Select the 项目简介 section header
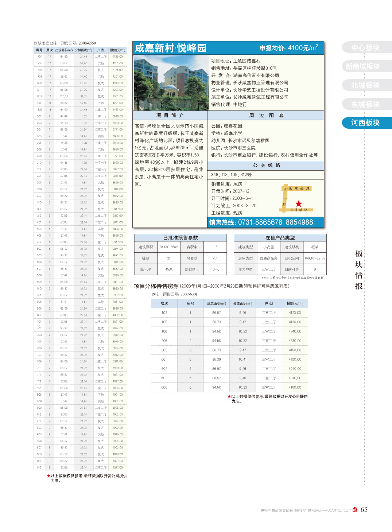 (x=170, y=115)
